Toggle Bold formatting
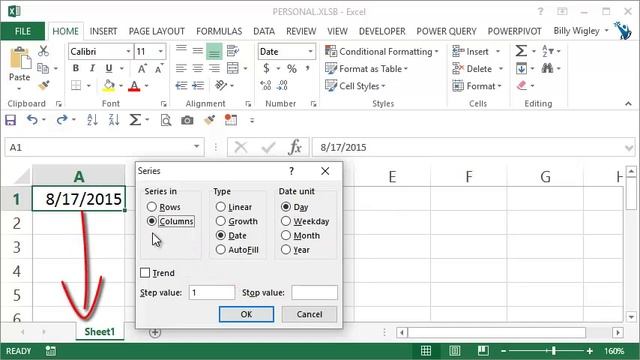 coord(76,69)
